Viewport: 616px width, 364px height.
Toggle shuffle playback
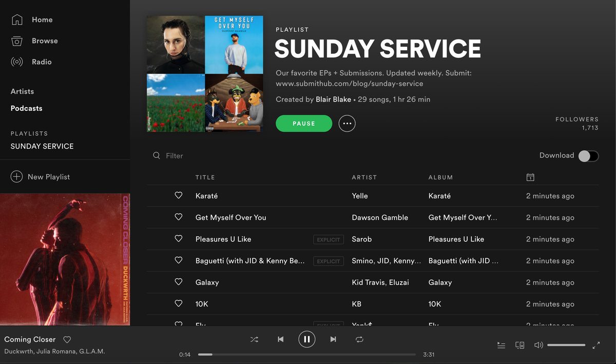[x=254, y=339]
